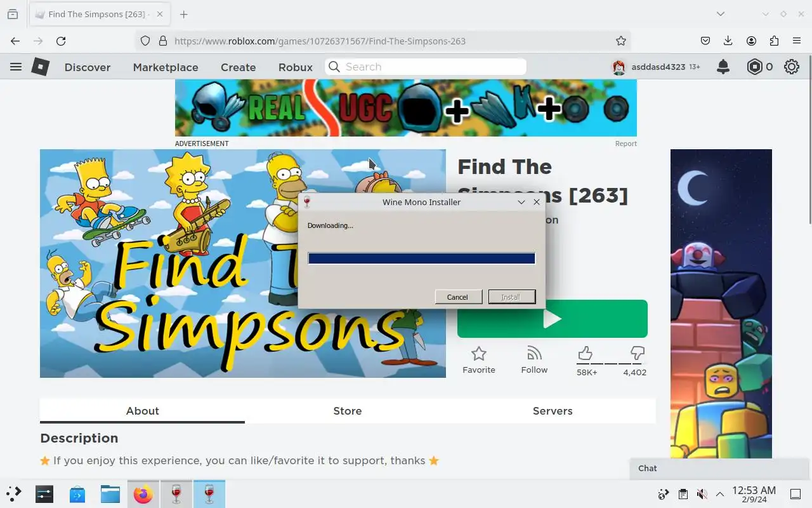
Task: Switch to the Servers tab
Action: (x=553, y=411)
